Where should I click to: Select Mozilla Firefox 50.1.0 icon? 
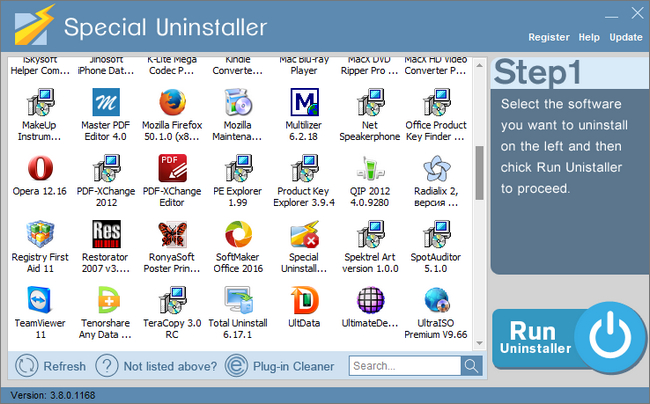coord(172,102)
